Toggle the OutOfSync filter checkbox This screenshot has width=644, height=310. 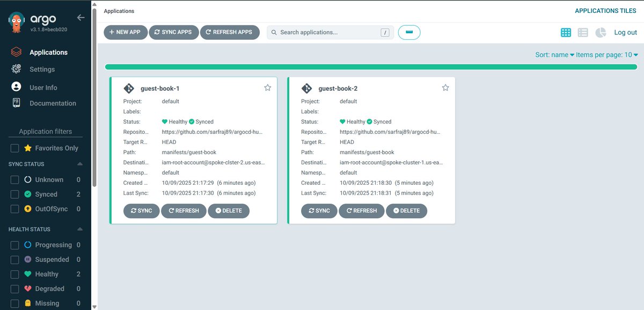point(15,208)
